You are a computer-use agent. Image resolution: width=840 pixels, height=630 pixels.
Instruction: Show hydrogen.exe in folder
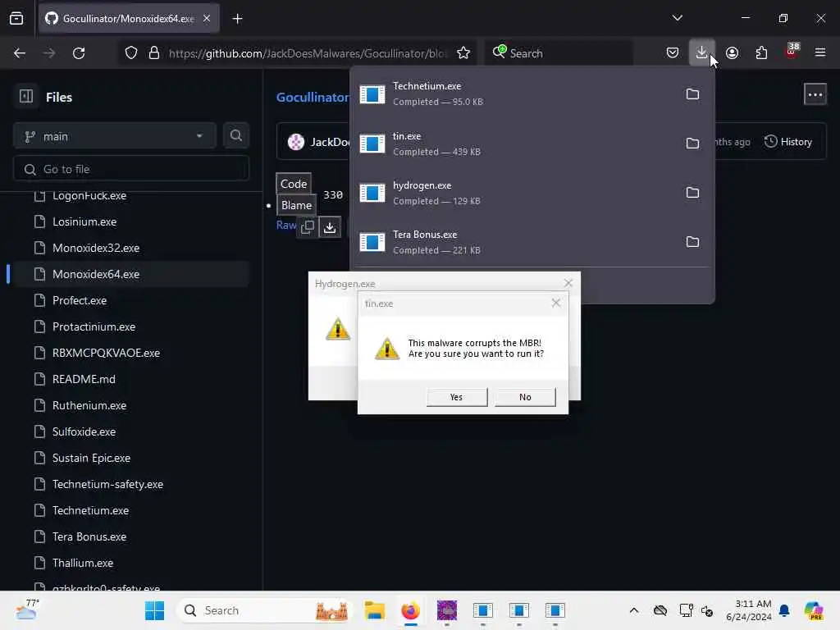tap(692, 193)
